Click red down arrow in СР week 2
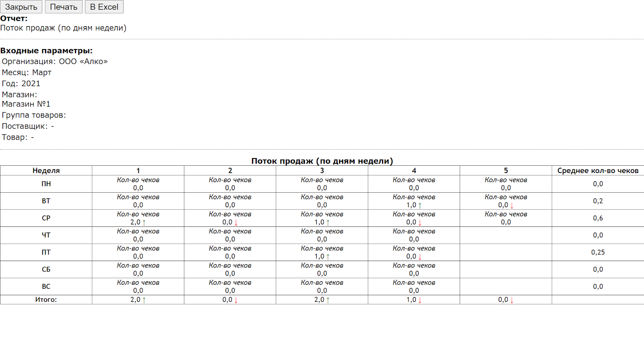644x362 pixels. tap(236, 222)
